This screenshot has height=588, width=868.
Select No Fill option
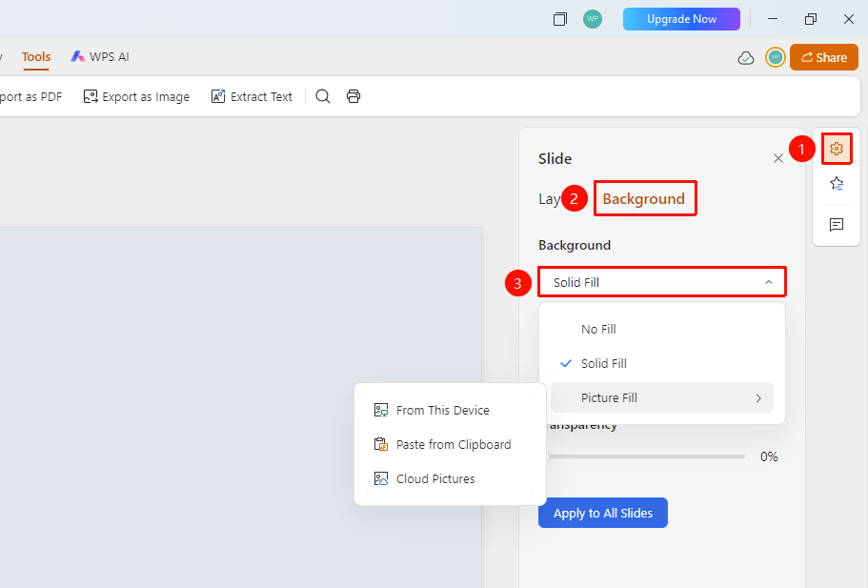tap(661, 329)
